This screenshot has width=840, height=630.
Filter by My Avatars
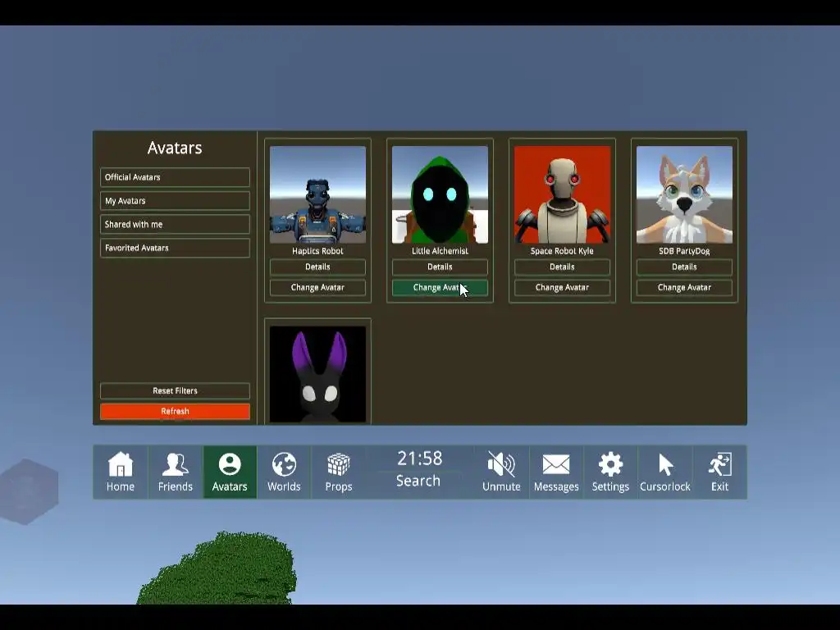[x=176, y=201]
